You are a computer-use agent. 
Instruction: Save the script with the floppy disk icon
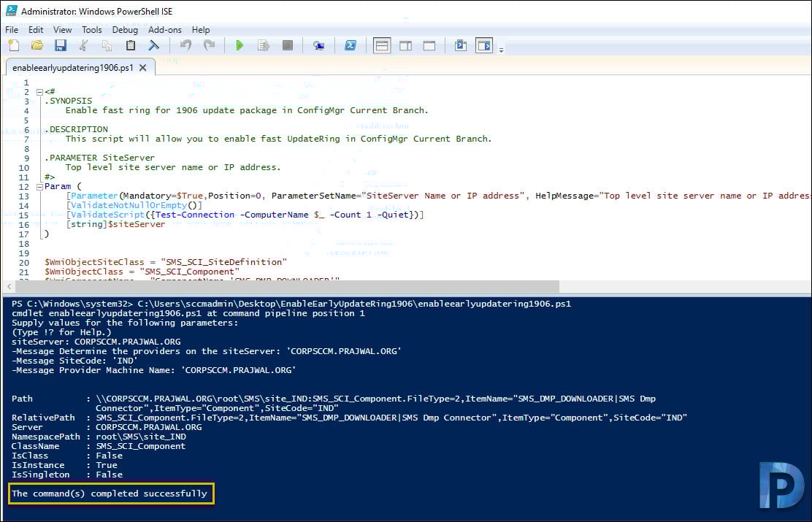pyautogui.click(x=61, y=45)
